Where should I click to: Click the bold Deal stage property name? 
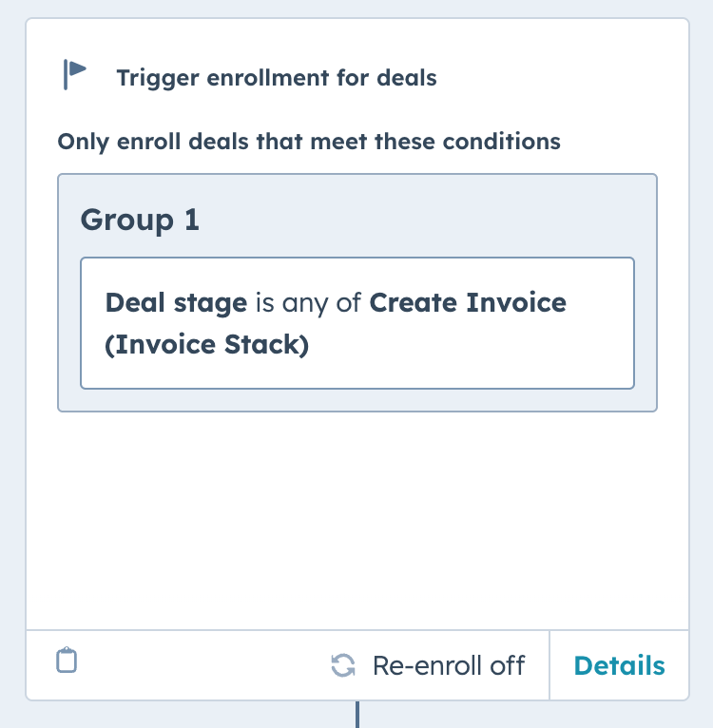(176, 303)
